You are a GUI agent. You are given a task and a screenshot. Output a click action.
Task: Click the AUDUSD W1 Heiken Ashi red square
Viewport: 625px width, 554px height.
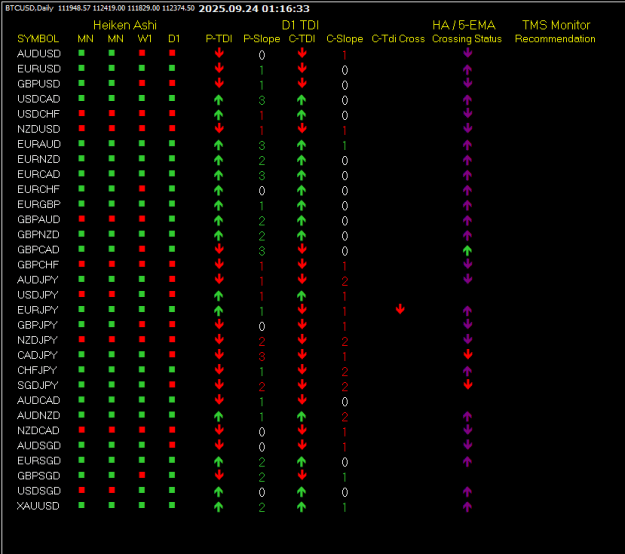pyautogui.click(x=142, y=53)
